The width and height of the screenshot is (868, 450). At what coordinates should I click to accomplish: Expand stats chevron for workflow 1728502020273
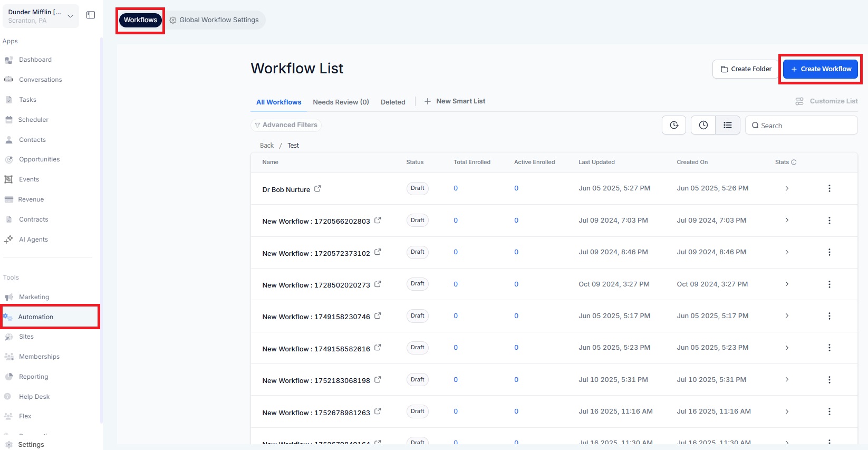[x=786, y=284]
